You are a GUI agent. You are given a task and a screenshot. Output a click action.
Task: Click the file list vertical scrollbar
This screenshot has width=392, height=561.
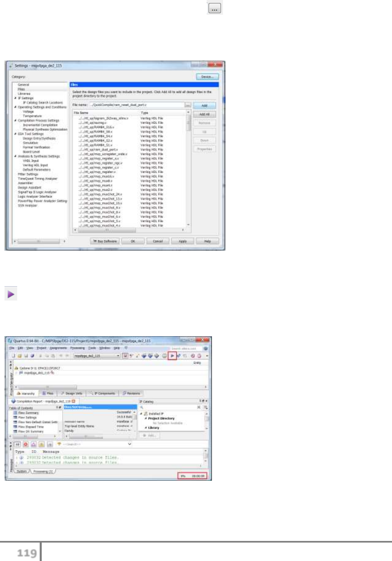188,168
